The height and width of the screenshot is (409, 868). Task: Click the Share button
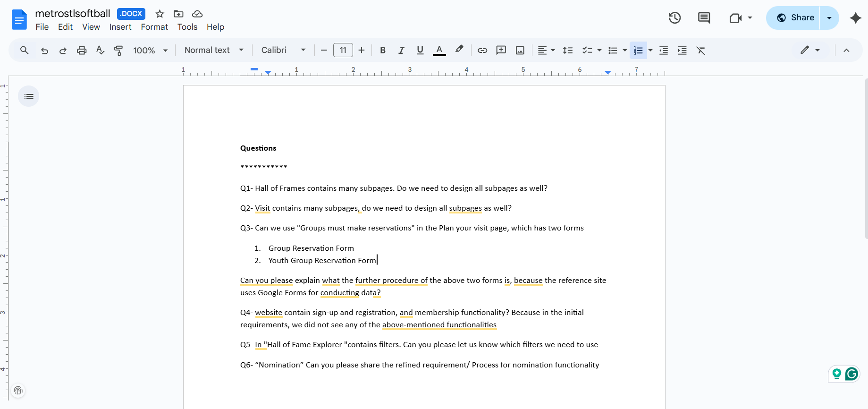pos(795,18)
